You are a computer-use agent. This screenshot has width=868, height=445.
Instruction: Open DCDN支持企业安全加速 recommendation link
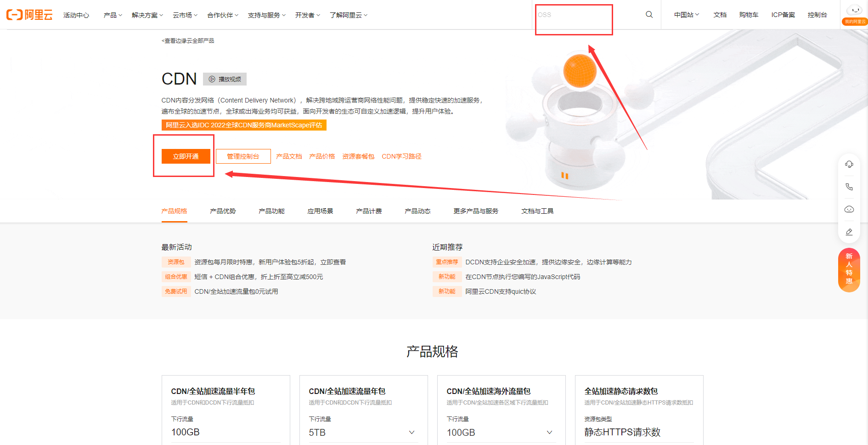[x=548, y=262]
